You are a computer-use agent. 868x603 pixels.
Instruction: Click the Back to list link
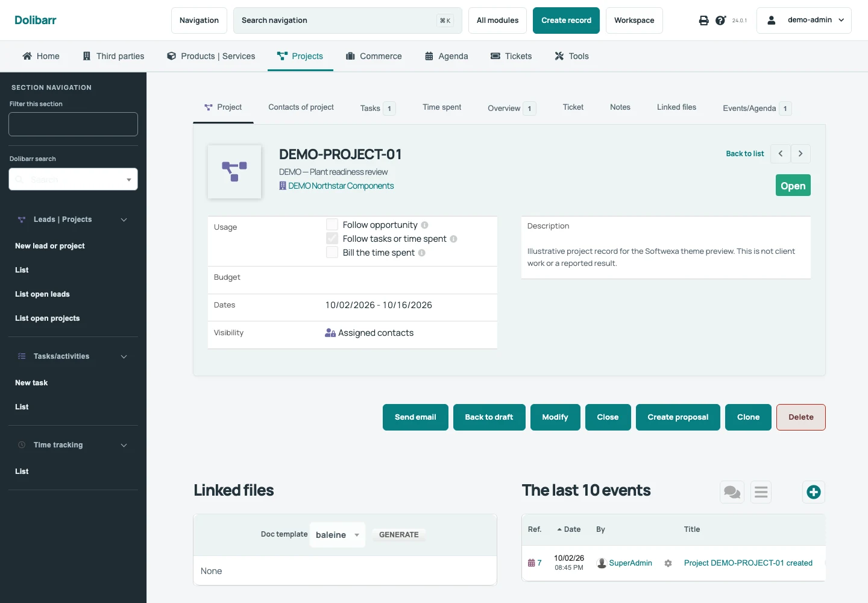(x=745, y=154)
